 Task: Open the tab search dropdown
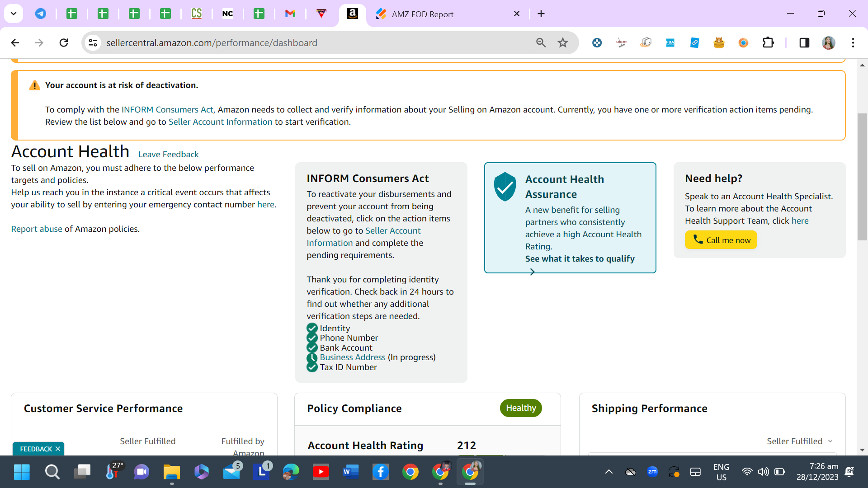point(14,14)
